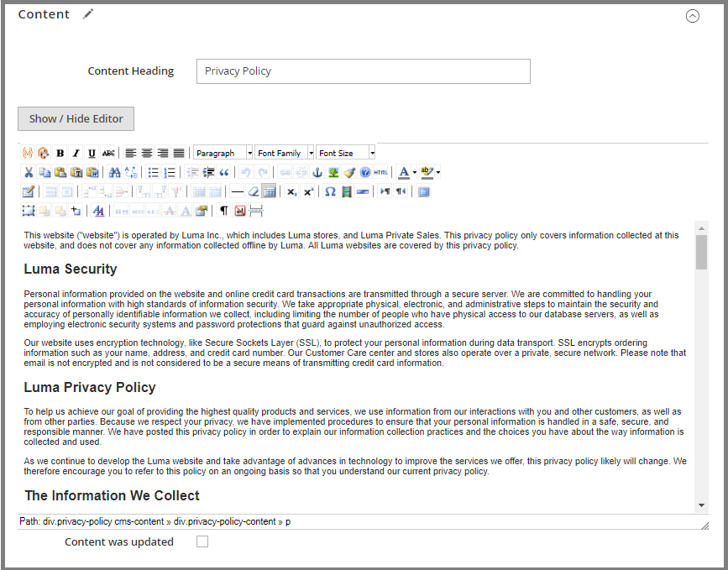Set right-to-left text direction
This screenshot has height=570, width=728.
pos(401,191)
